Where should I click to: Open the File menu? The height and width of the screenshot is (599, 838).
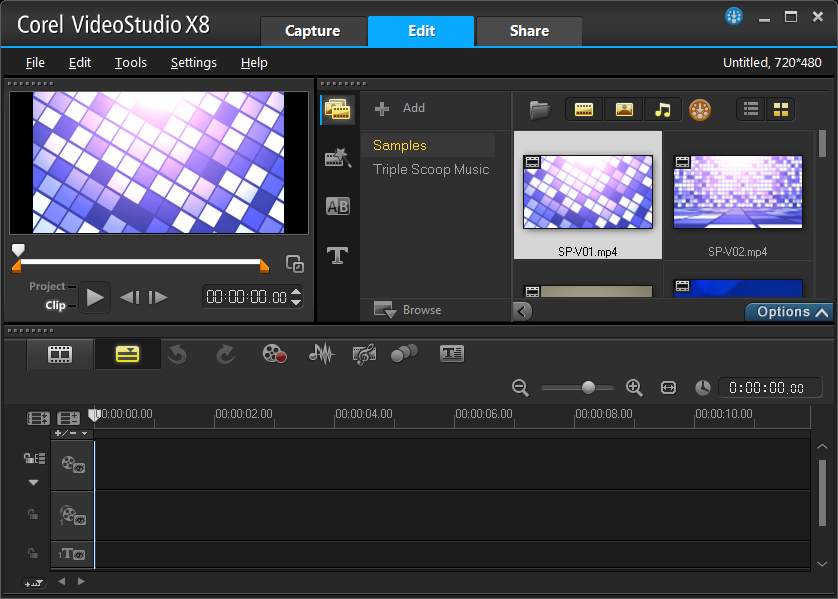coord(35,63)
